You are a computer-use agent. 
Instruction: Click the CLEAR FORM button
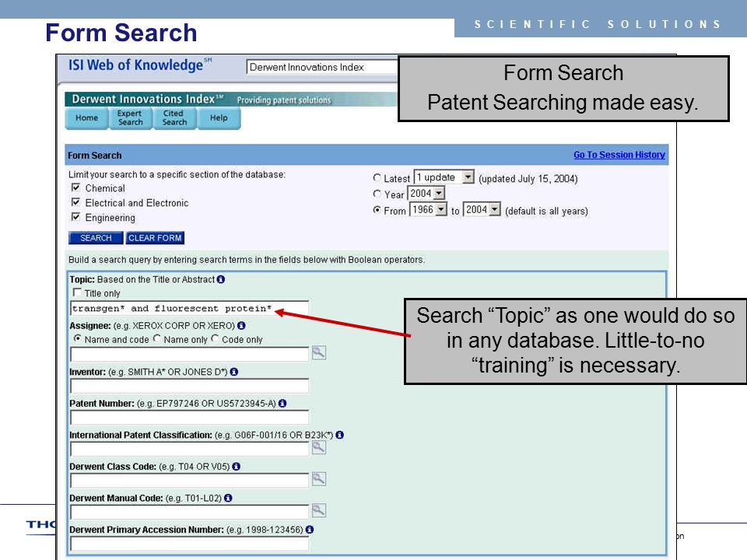155,238
